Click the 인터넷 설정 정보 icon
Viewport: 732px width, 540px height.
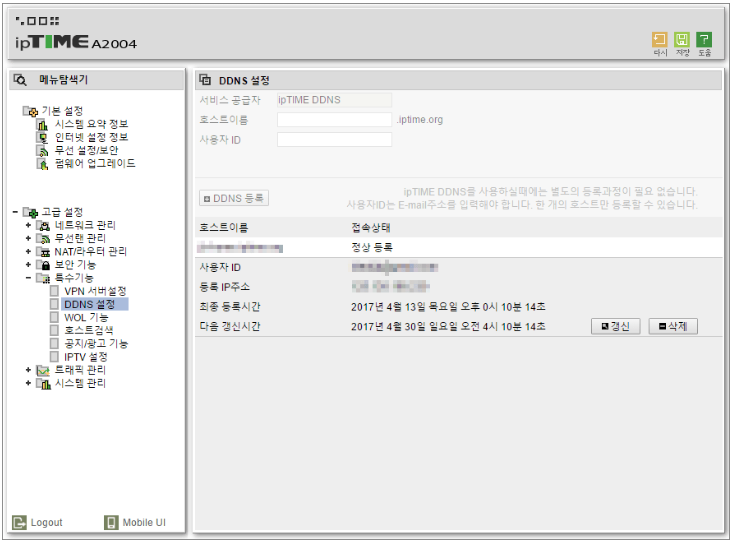tap(42, 137)
